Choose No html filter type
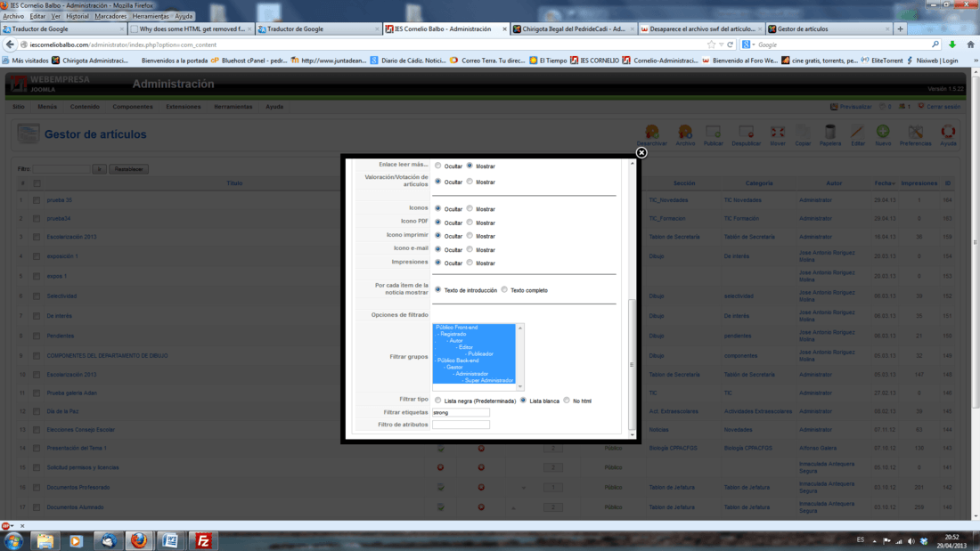 pyautogui.click(x=567, y=400)
